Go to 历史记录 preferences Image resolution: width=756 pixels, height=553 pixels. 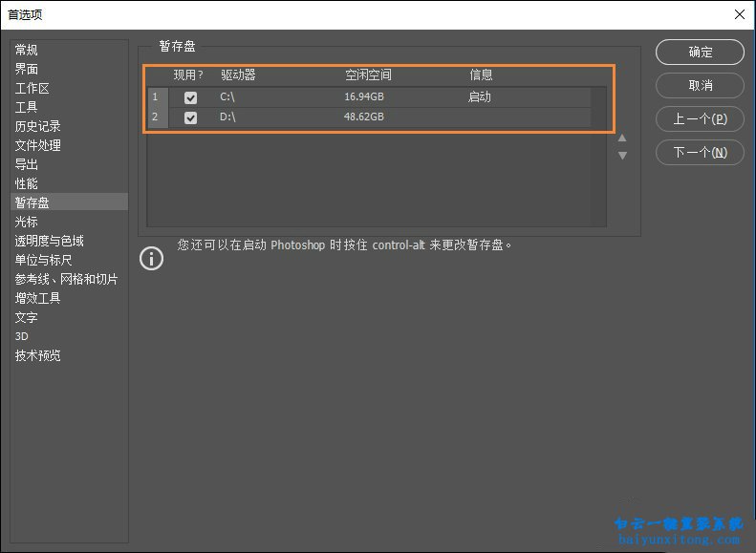click(x=37, y=126)
